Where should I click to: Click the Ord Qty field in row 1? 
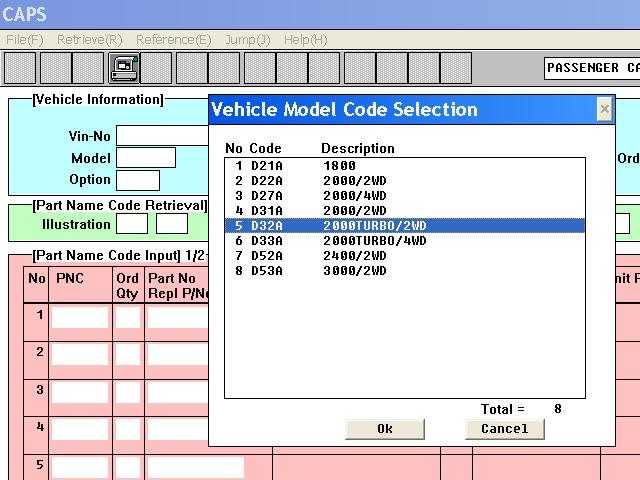pyautogui.click(x=128, y=318)
